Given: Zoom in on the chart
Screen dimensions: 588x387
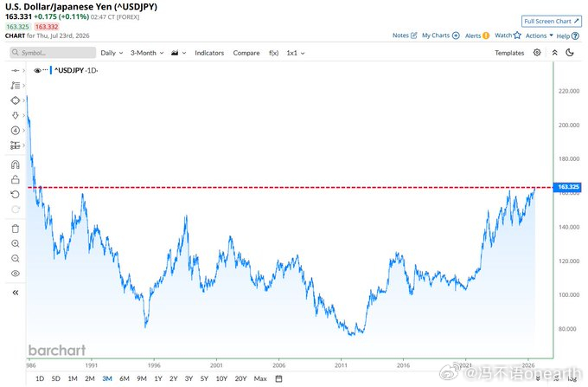Looking at the screenshot, I should tap(15, 243).
